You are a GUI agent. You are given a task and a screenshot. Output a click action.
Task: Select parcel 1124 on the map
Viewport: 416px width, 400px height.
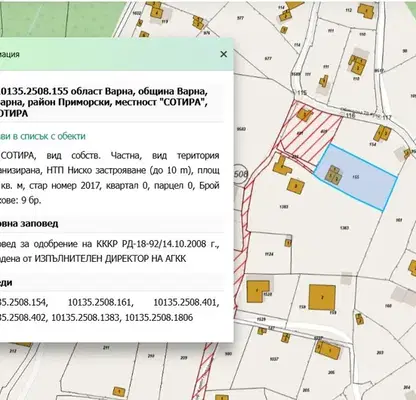269,254
